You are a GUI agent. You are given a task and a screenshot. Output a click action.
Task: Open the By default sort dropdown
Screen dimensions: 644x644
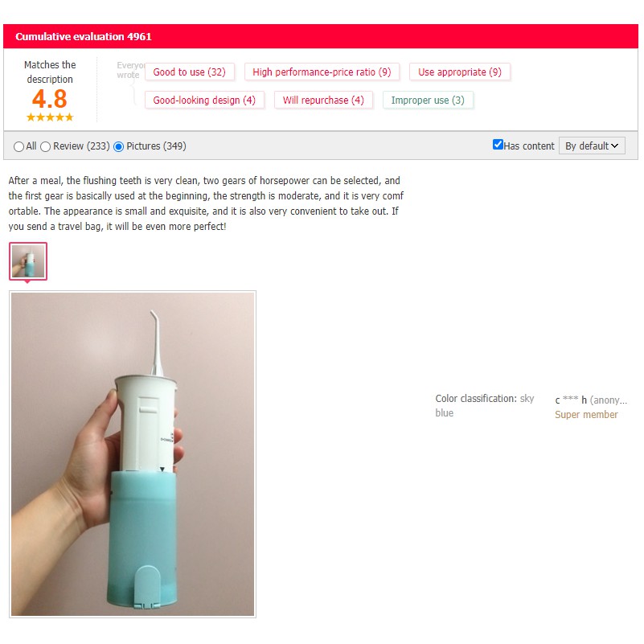point(592,146)
